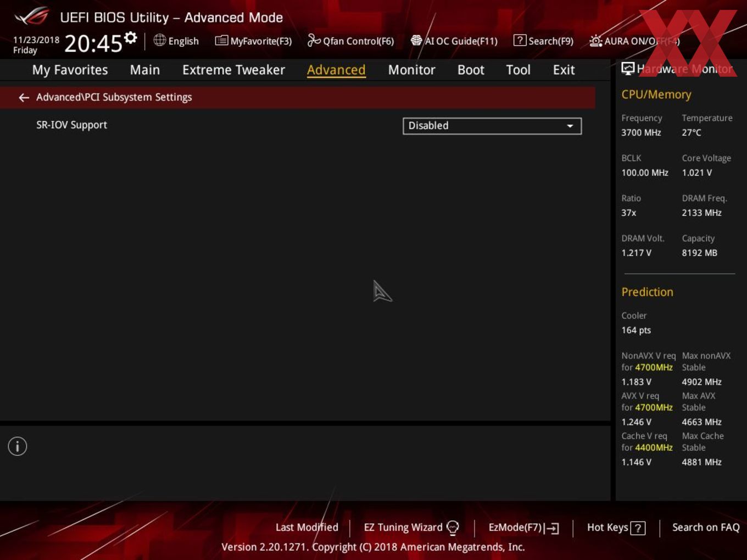Click the 1.246 V AVX voltage value
Image resolution: width=747 pixels, height=560 pixels.
(637, 422)
